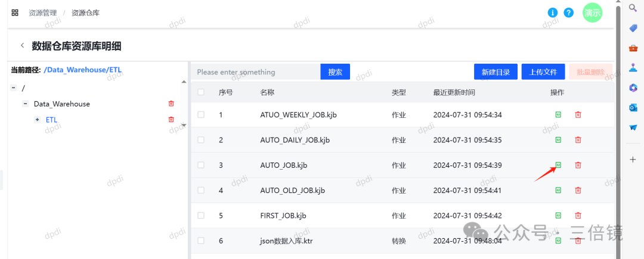644x259 pixels.
Task: Select ETL folder in the tree
Action: [51, 119]
